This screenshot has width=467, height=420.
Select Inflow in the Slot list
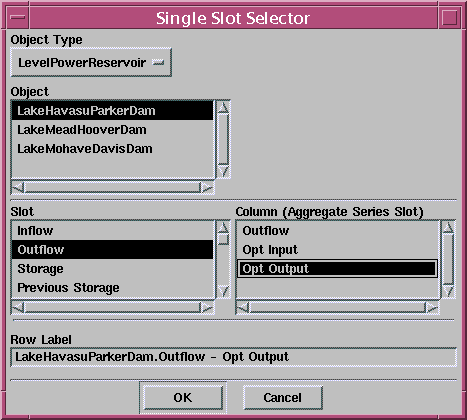[112, 231]
